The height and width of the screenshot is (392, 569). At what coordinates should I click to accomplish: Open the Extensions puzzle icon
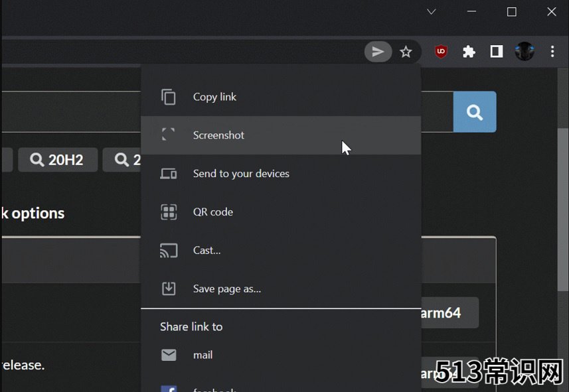pos(469,52)
